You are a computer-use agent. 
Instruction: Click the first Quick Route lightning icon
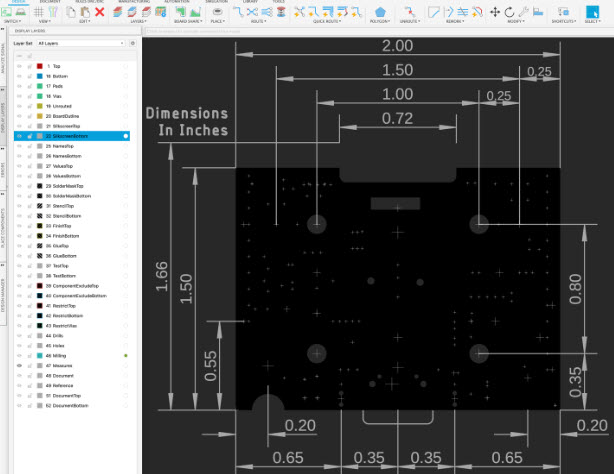point(299,12)
